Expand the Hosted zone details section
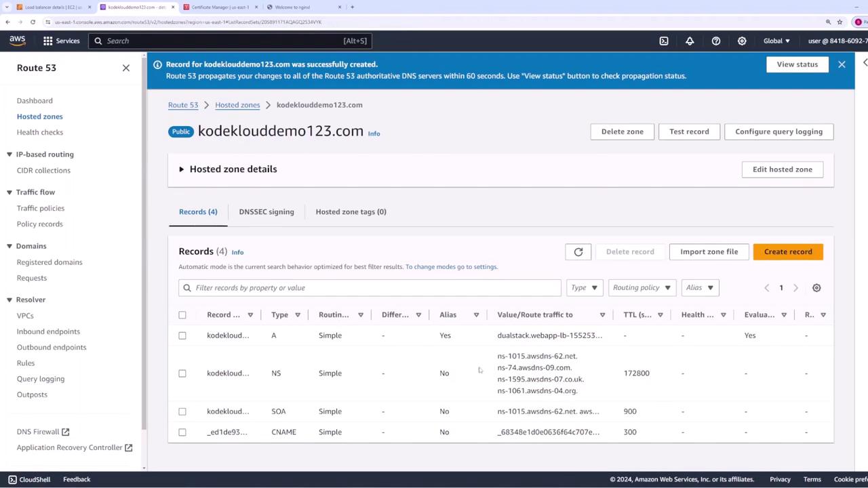 click(x=182, y=169)
